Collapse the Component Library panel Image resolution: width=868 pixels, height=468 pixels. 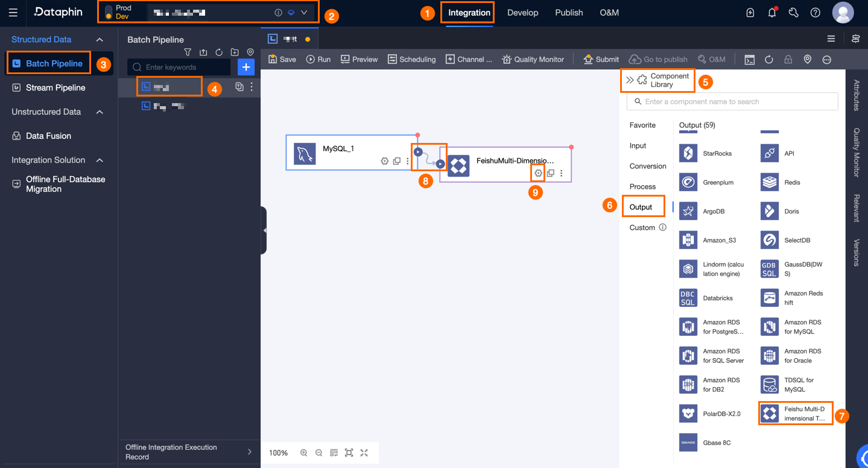(629, 80)
